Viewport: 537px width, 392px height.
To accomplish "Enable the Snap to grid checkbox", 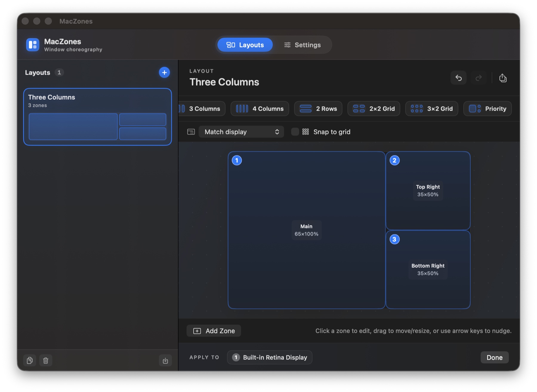I will click(x=295, y=132).
